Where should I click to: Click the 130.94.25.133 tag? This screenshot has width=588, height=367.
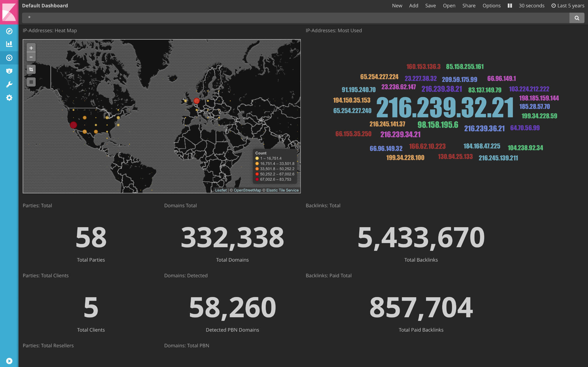point(455,157)
